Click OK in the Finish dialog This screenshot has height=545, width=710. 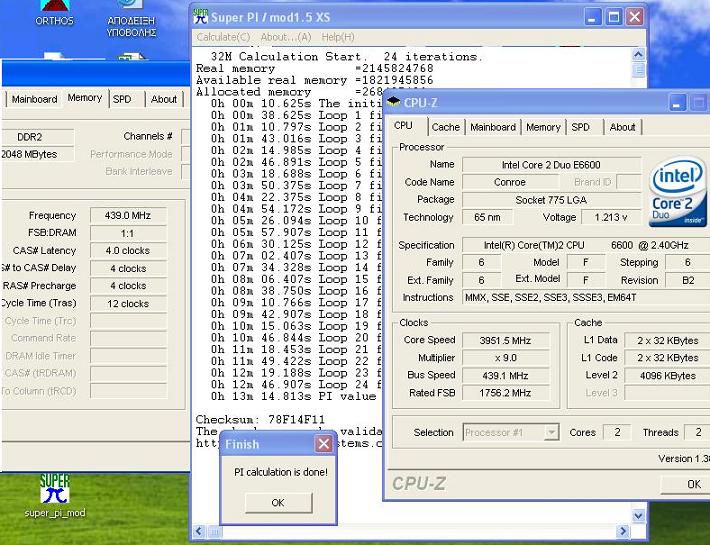[278, 502]
